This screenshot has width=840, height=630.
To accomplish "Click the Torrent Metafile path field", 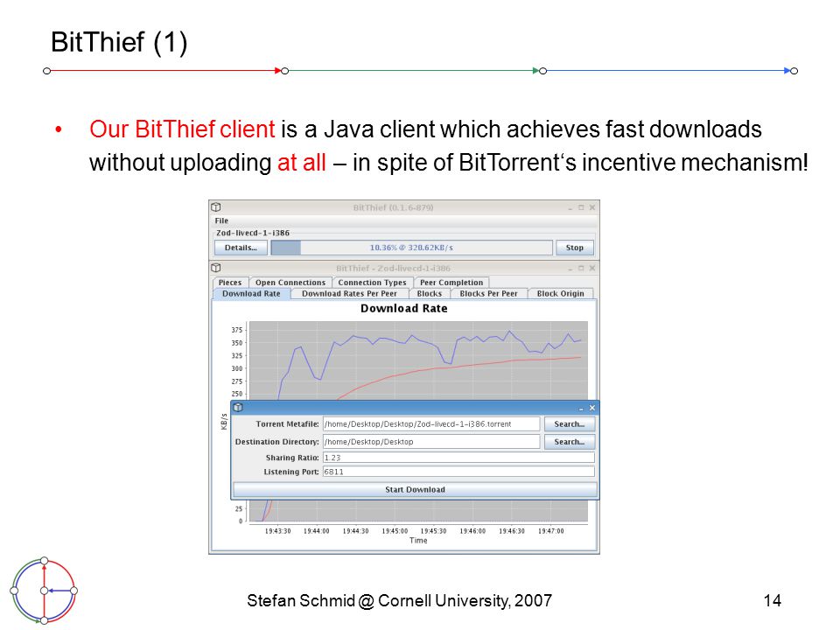I will coord(431,423).
